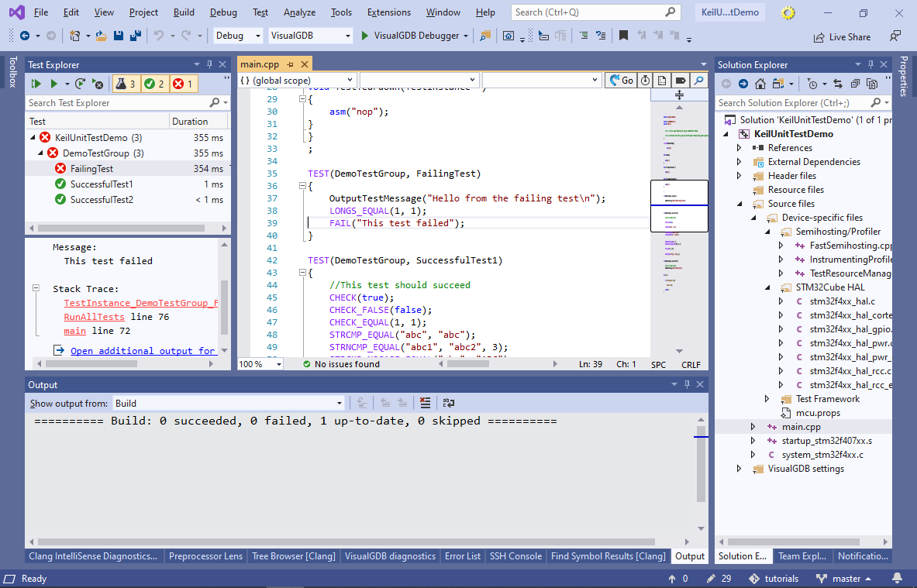Toggle auto-hide pin on Test Explorer panel
This screenshot has height=588, width=917.
pyautogui.click(x=209, y=64)
